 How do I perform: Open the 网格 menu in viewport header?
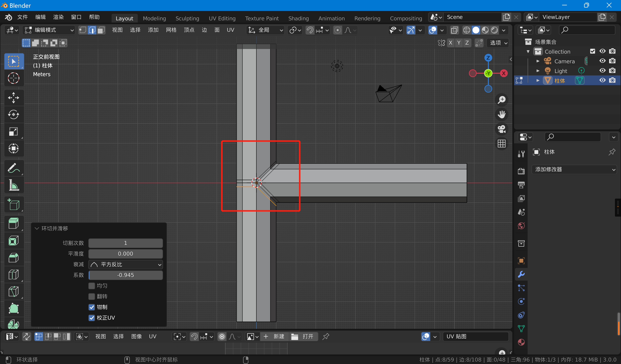[x=171, y=30]
